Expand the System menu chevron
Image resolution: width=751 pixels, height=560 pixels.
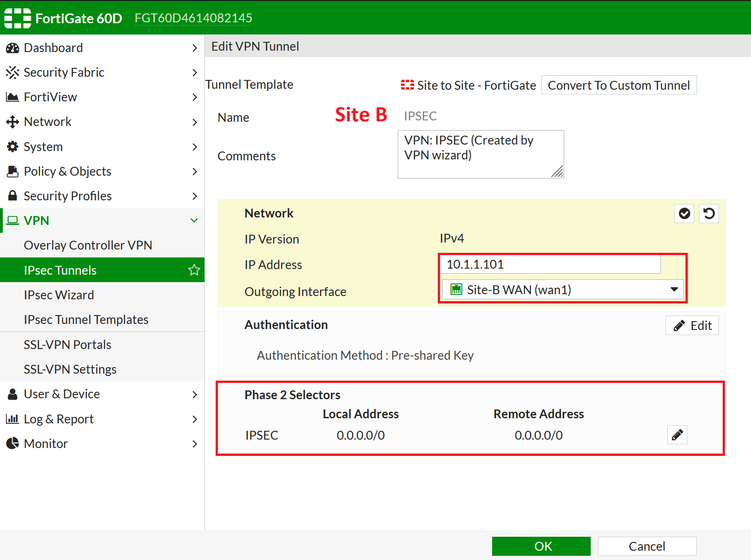pos(195,147)
